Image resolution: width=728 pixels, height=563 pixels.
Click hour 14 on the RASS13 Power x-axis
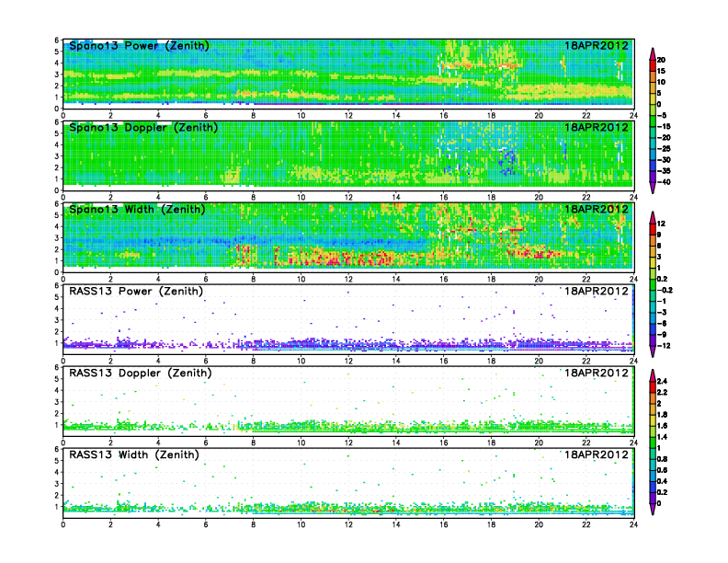tap(396, 361)
